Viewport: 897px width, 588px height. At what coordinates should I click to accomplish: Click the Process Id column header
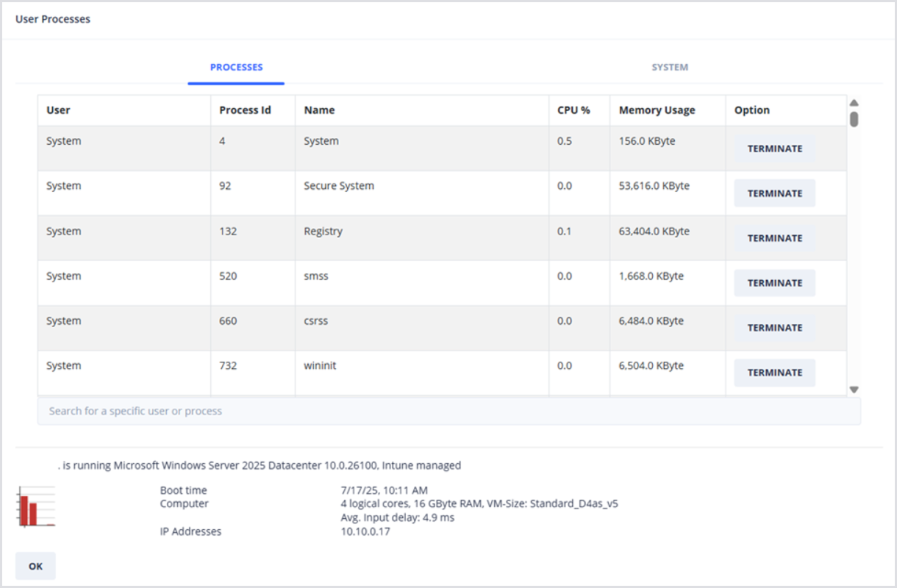(245, 110)
